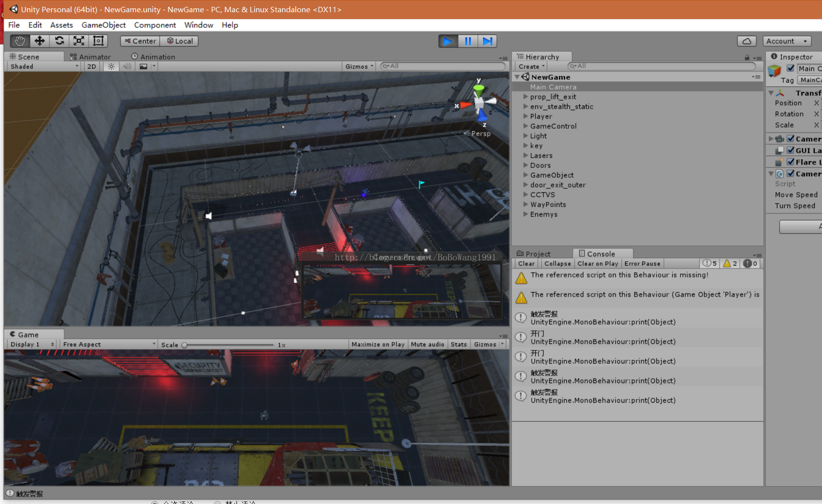Toggle Mute audio in Game view

(427, 344)
